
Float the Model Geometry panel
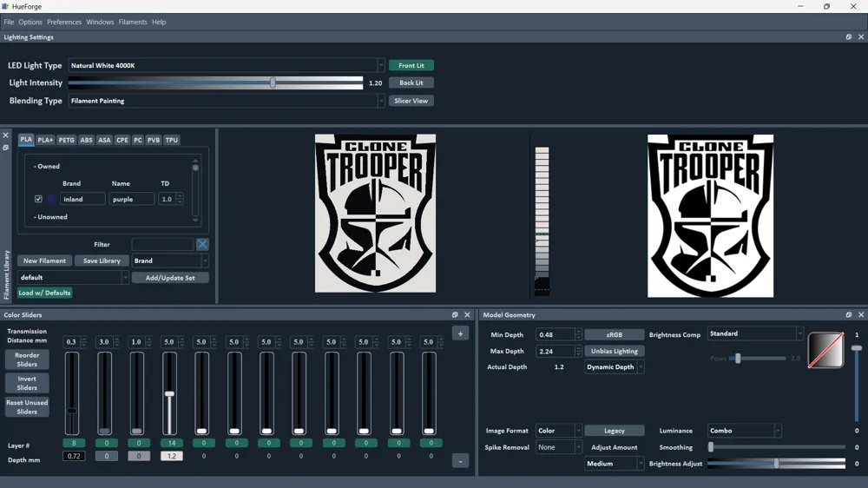tap(849, 314)
